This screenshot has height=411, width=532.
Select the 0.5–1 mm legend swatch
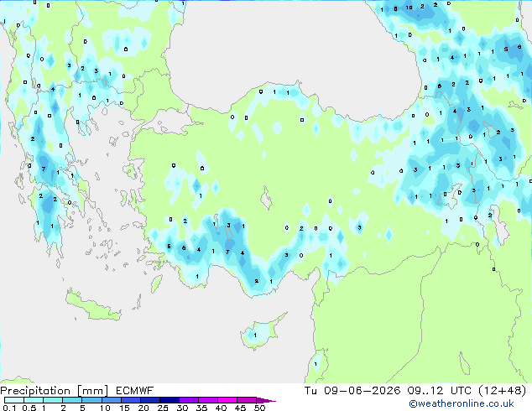tap(34, 400)
